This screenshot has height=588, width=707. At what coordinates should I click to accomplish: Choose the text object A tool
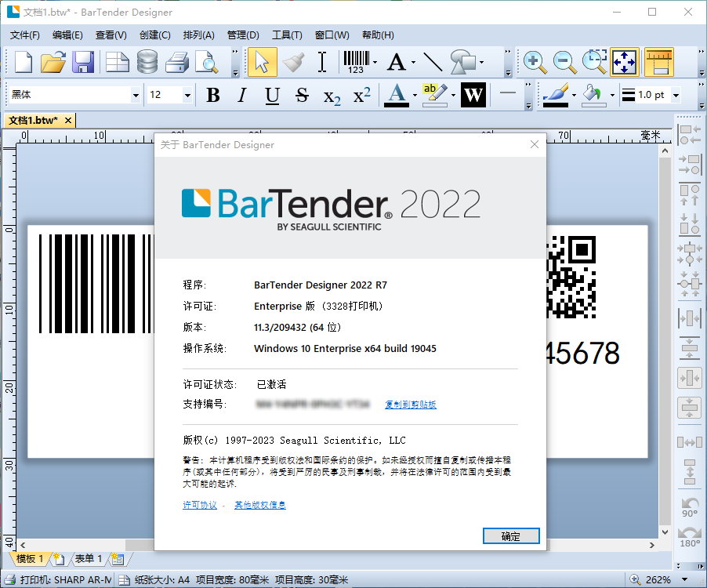click(x=397, y=62)
